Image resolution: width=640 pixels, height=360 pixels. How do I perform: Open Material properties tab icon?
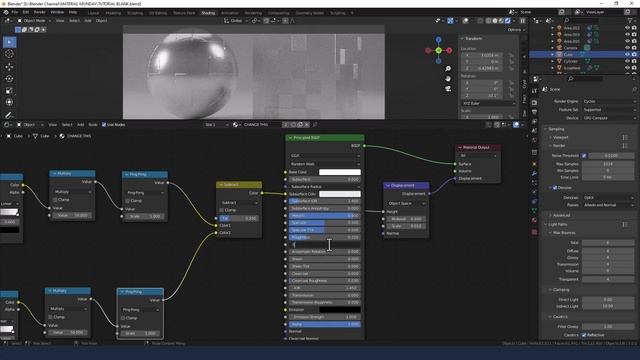tap(534, 220)
